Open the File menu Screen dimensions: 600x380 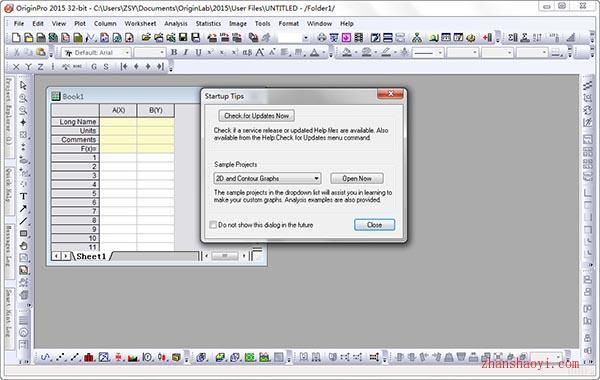point(19,23)
